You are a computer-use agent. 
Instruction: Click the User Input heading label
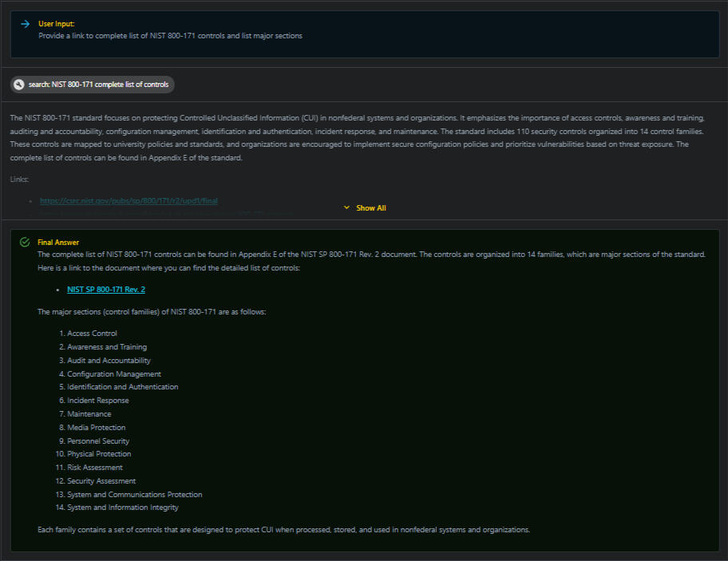pyautogui.click(x=56, y=24)
